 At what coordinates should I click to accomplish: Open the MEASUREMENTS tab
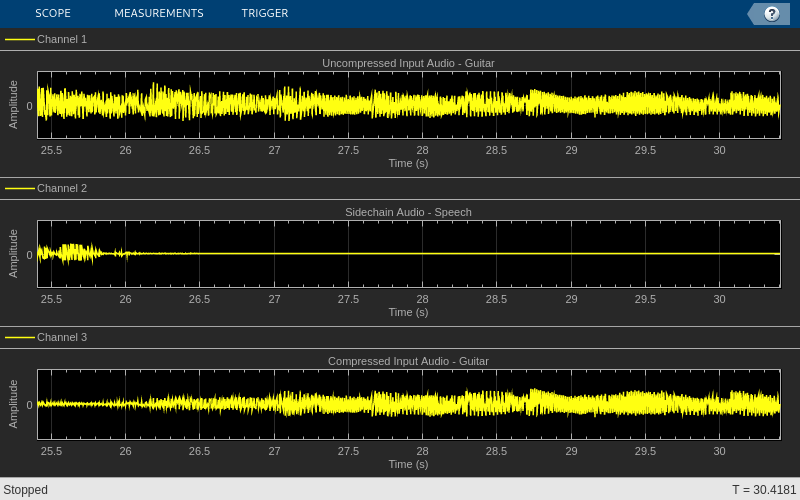tap(159, 13)
